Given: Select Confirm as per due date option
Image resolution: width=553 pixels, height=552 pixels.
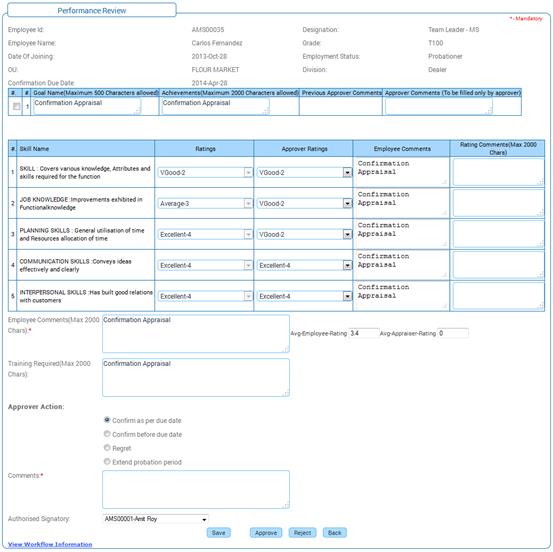Looking at the screenshot, I should (x=107, y=420).
